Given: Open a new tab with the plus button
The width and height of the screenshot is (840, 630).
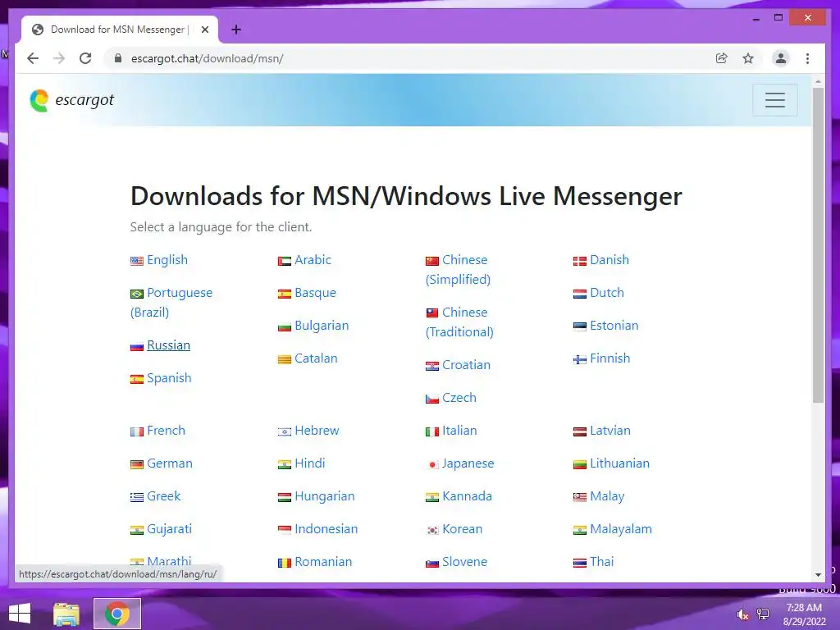Looking at the screenshot, I should (x=236, y=30).
